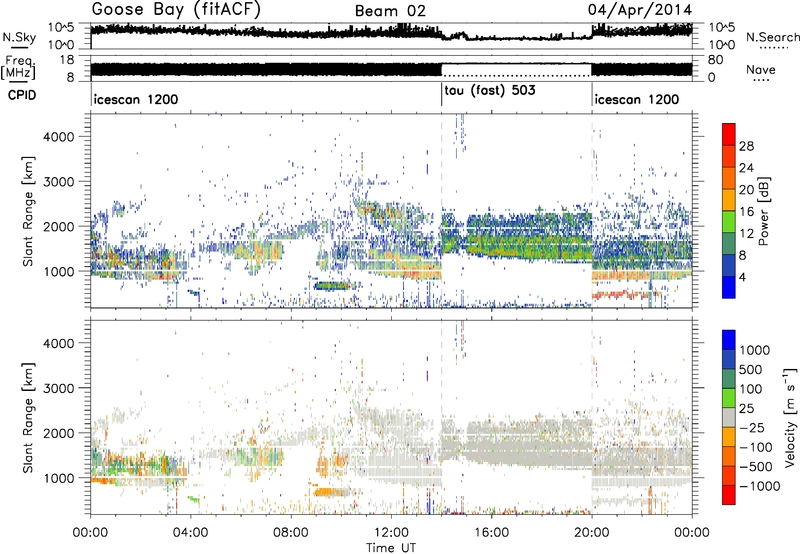Select the "80" tick on the Nave axis
Viewport: 800px width, 554px height.
pos(715,60)
